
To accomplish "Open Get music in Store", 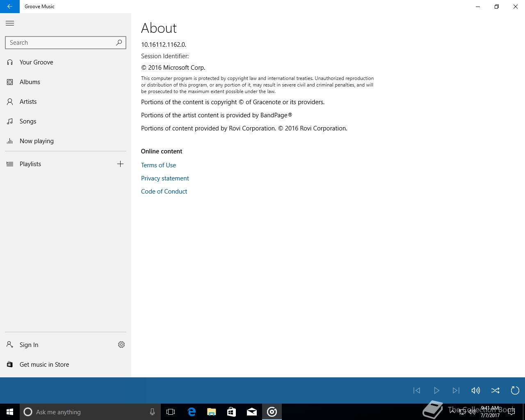I will pyautogui.click(x=66, y=365).
